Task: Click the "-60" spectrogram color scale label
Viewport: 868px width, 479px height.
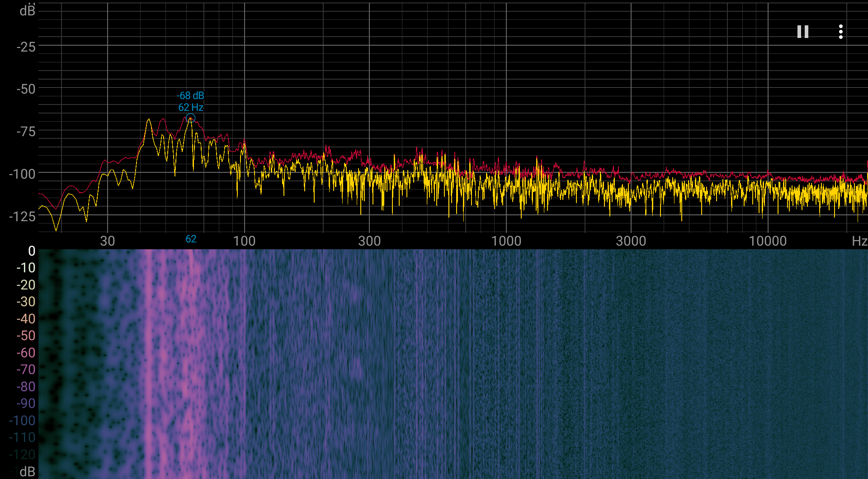Action: click(x=26, y=353)
